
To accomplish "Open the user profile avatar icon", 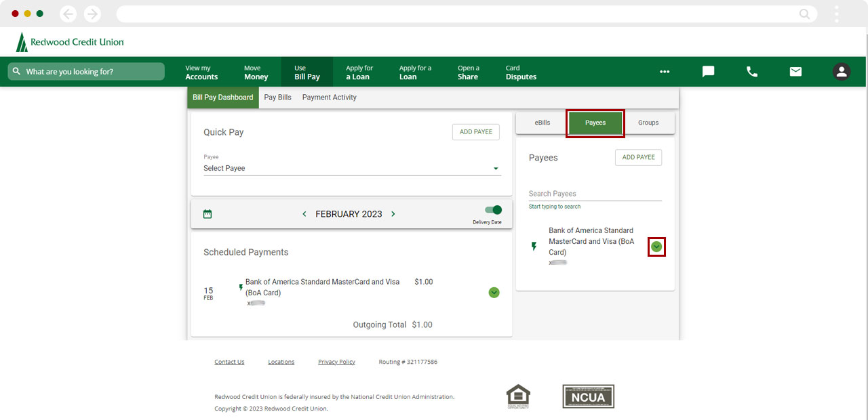I will tap(842, 72).
